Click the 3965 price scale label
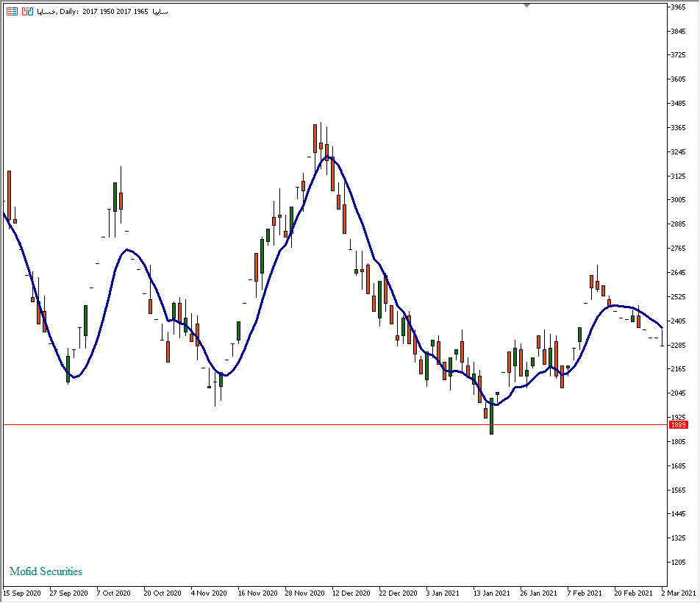Image resolution: width=700 pixels, height=603 pixels. (678, 7)
